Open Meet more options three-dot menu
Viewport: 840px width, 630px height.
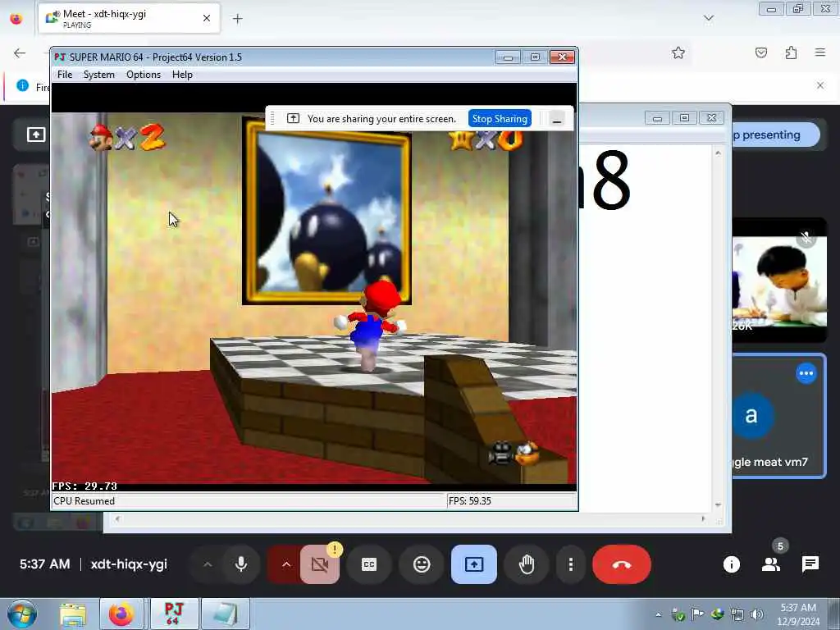point(571,564)
